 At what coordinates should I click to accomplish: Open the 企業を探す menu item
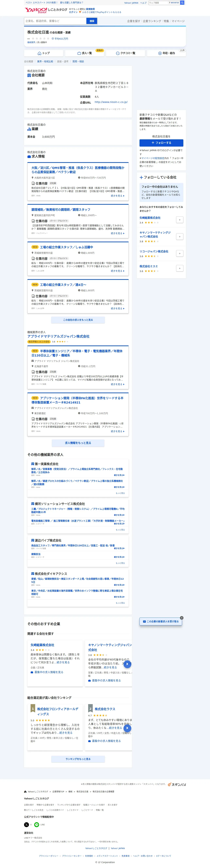133,21
